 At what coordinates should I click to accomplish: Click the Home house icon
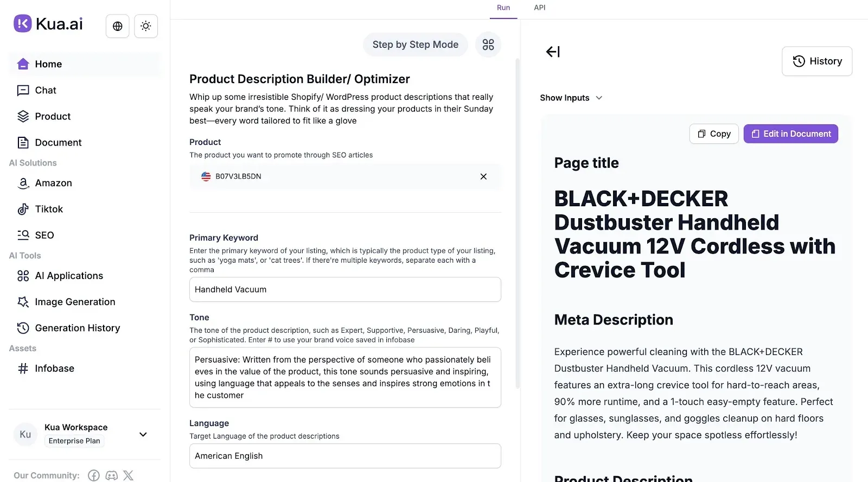(x=23, y=64)
